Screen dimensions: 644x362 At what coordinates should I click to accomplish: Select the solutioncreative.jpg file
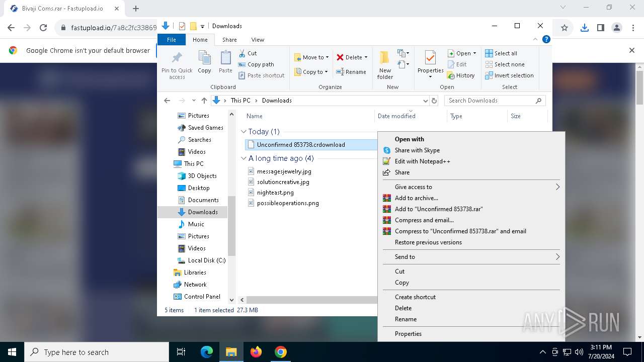click(x=283, y=182)
